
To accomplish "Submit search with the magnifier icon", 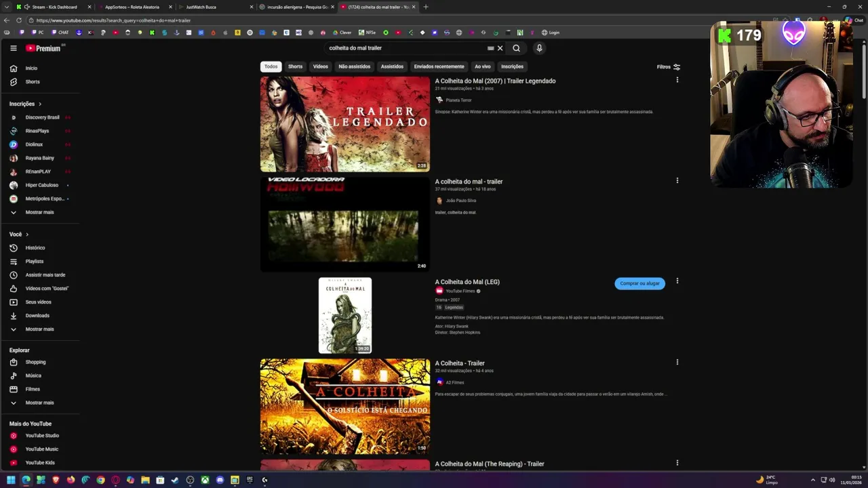I will tap(516, 48).
